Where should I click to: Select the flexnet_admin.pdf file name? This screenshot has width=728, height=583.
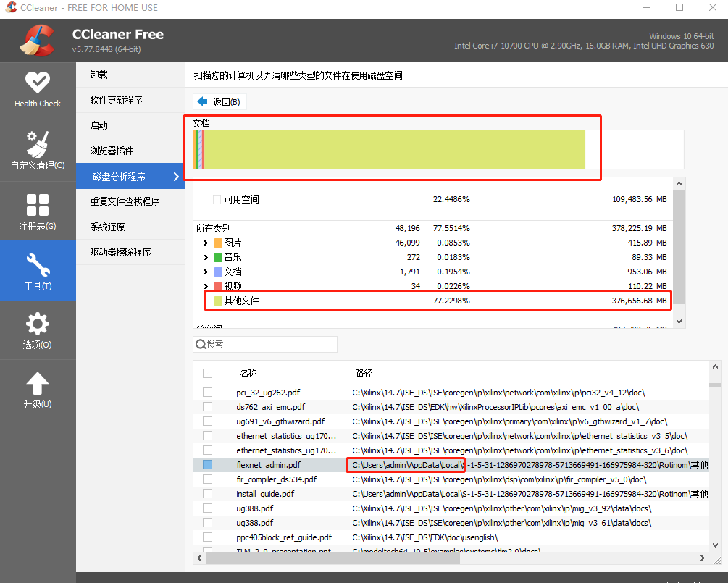[x=268, y=465]
